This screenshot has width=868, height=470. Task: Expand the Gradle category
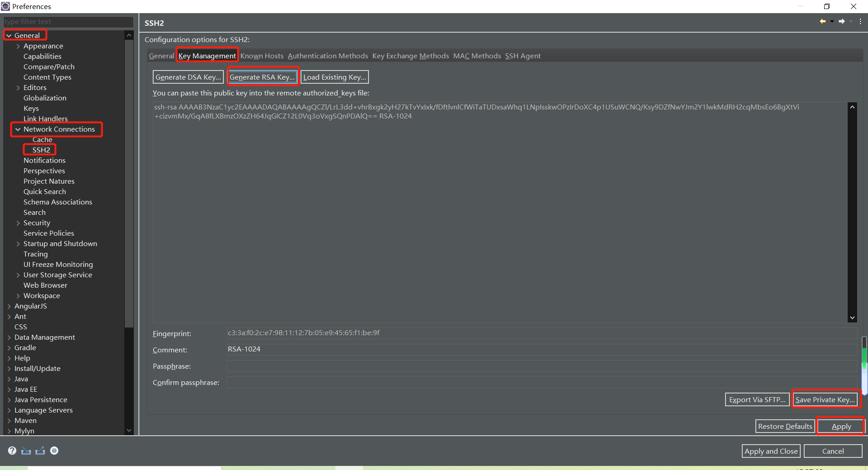(9, 348)
